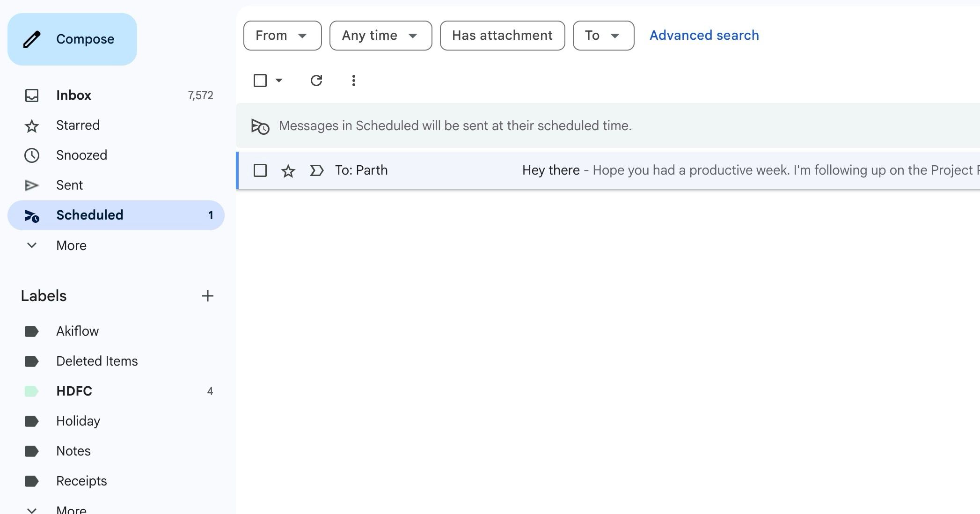Mark the Parth email as important

click(x=317, y=170)
